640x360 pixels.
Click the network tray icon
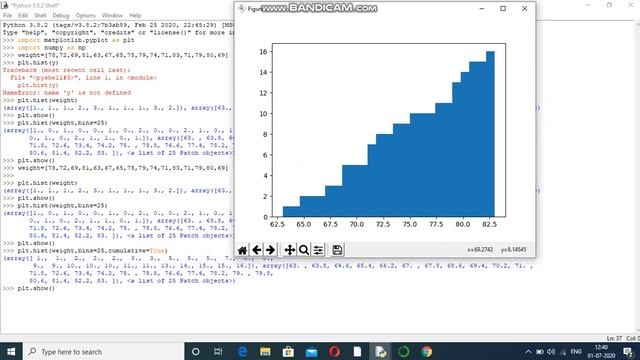point(563,352)
